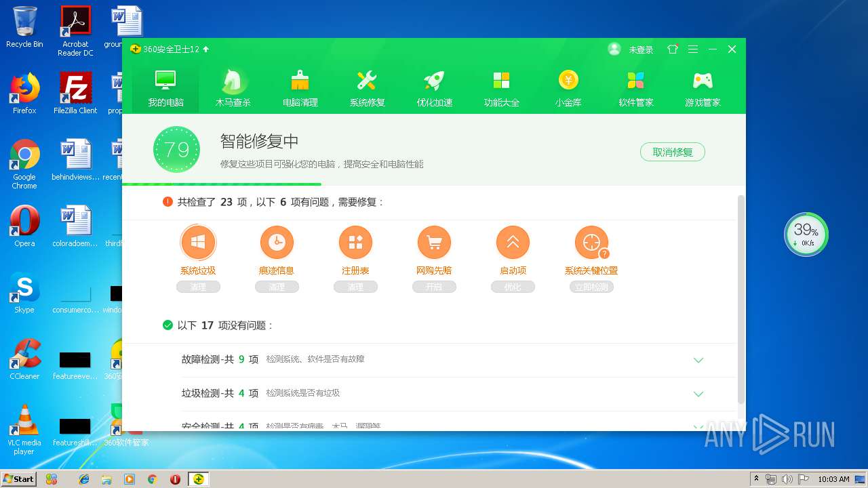Screen dimensions: 868x488
Task: Click the 网购先赔 cart icon
Action: click(x=434, y=243)
